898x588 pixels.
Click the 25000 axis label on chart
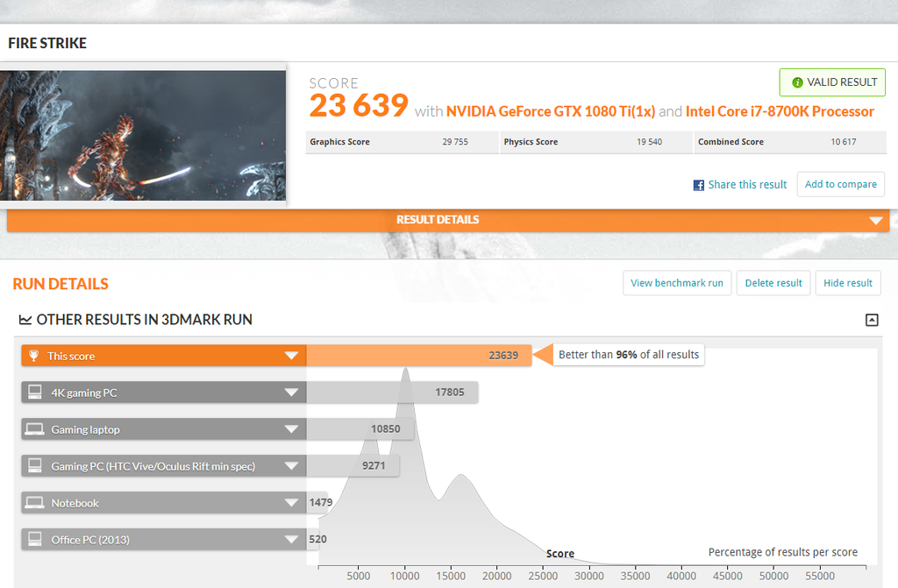[543, 576]
